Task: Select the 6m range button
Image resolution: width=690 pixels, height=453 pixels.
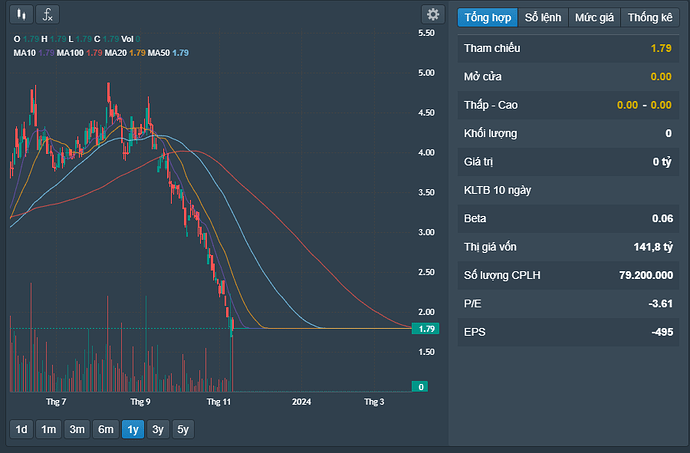Action: click(x=105, y=429)
